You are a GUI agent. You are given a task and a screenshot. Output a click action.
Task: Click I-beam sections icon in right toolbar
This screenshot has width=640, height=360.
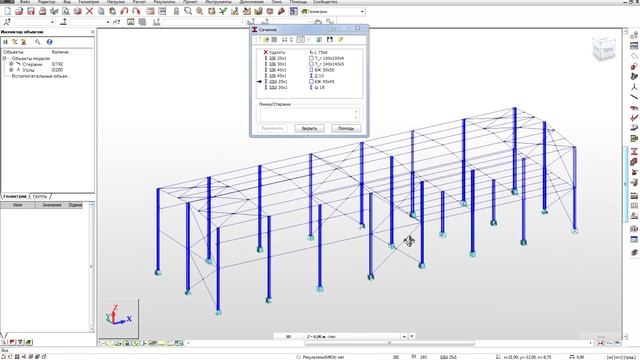point(634,151)
